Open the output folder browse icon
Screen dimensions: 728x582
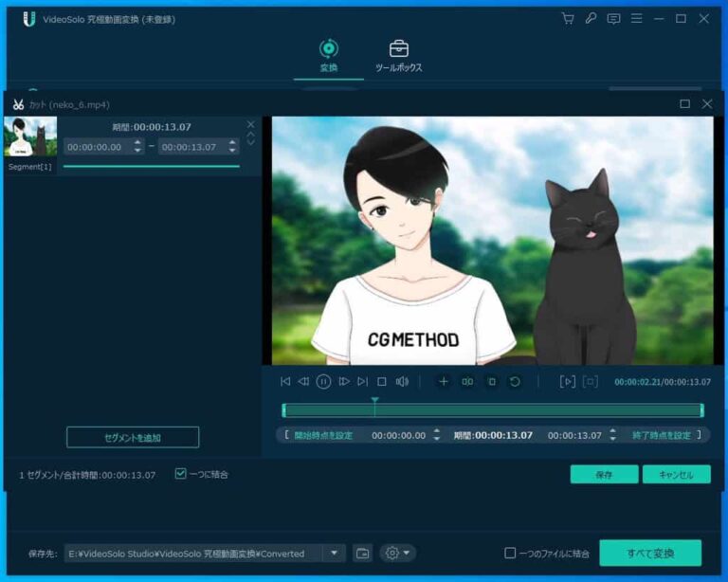[x=362, y=554]
